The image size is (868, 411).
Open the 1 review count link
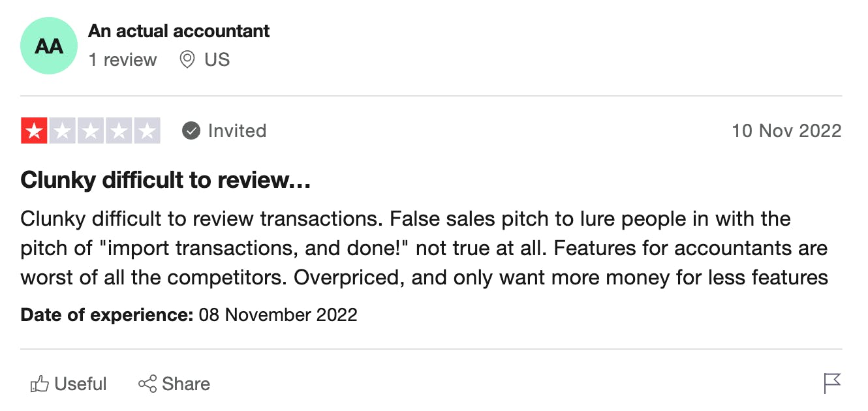(x=123, y=60)
